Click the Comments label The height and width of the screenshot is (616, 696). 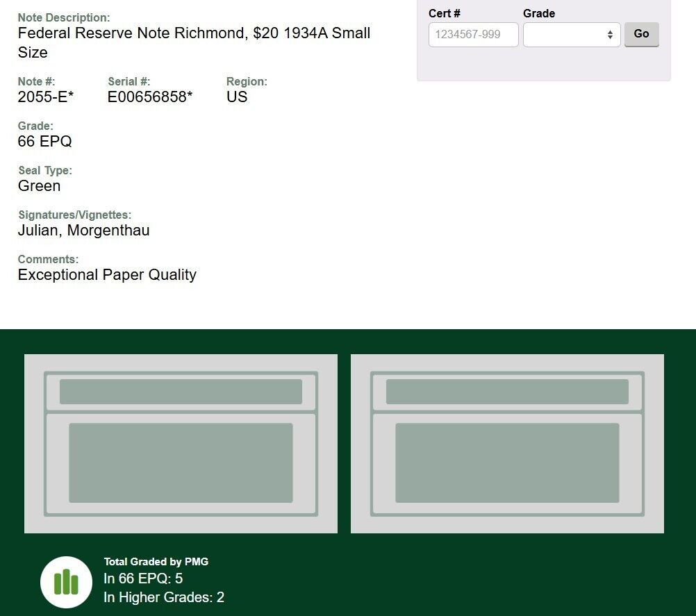48,259
